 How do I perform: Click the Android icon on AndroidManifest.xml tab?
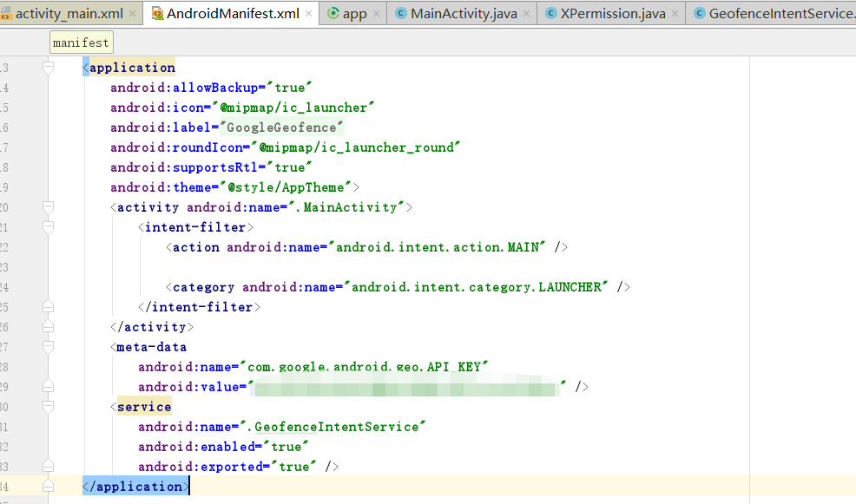(160, 14)
